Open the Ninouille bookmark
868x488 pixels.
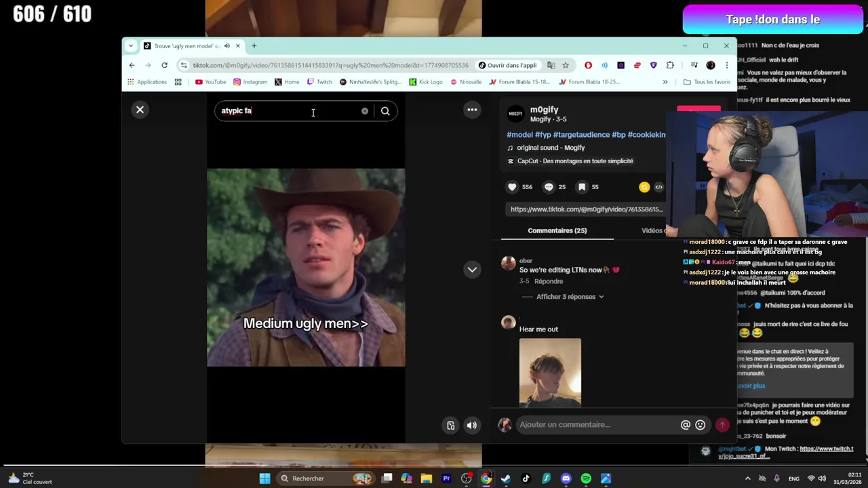pyautogui.click(x=466, y=82)
